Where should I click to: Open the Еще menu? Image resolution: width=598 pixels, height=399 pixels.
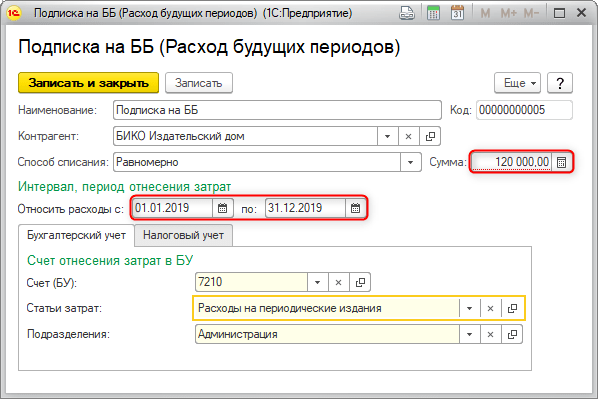(518, 83)
